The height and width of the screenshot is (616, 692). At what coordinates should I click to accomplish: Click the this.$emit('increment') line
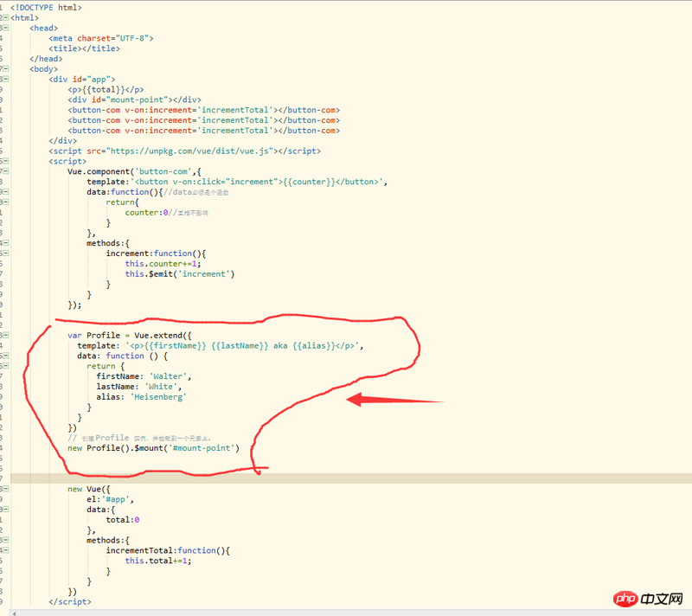point(180,274)
